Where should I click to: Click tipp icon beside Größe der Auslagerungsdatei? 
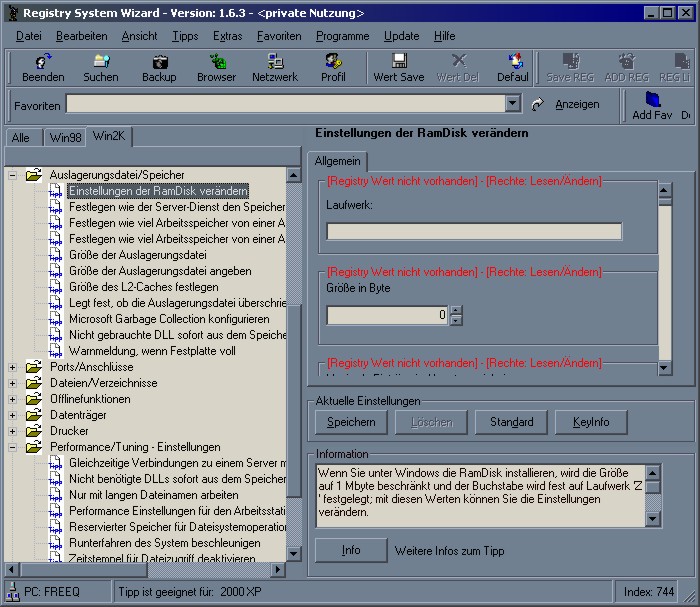55,255
